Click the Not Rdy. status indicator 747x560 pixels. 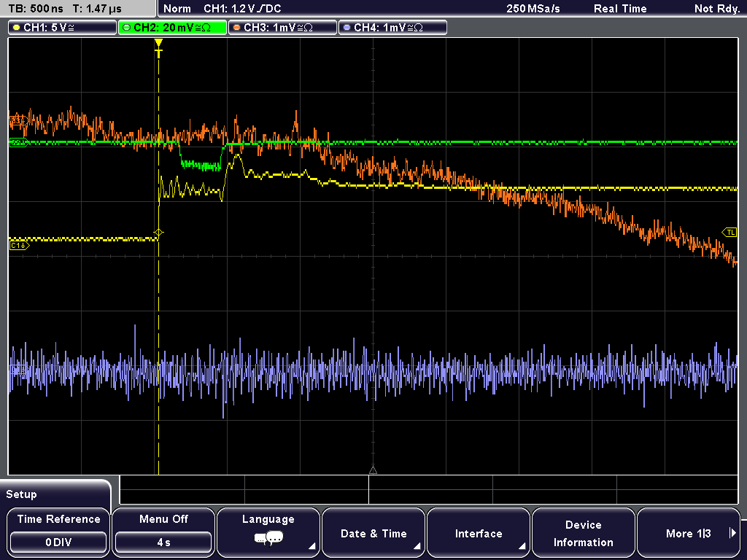(717, 9)
